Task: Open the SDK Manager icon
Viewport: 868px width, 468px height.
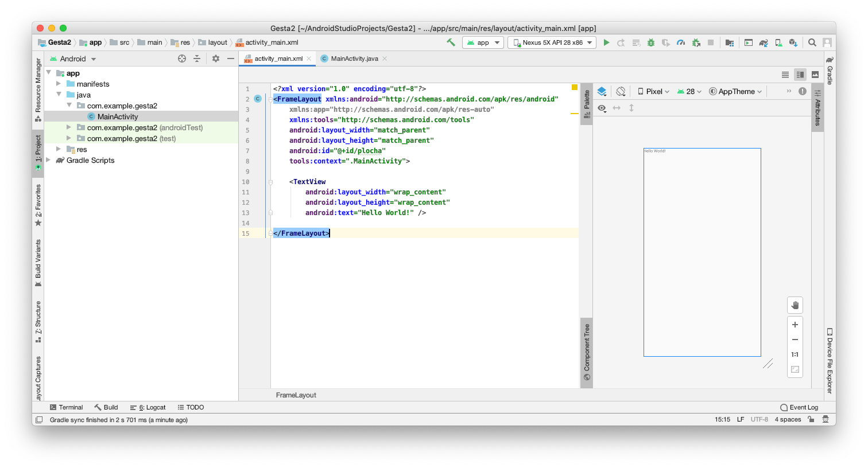Action: [793, 42]
